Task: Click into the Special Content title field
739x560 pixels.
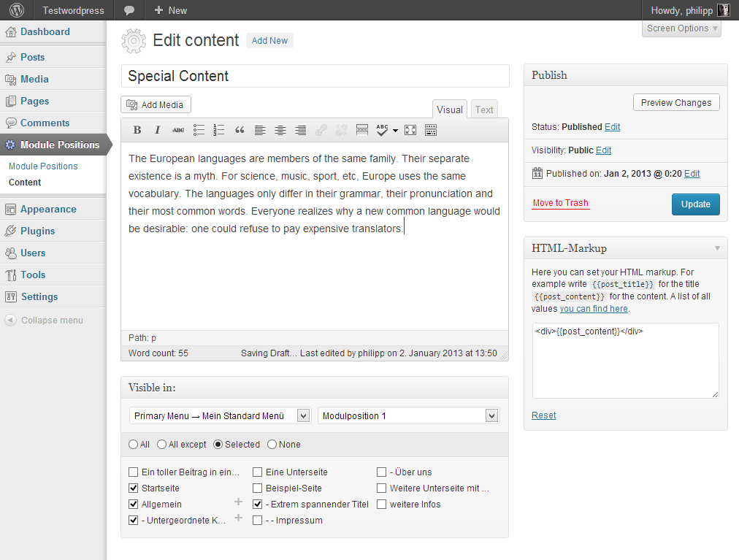Action: point(315,76)
